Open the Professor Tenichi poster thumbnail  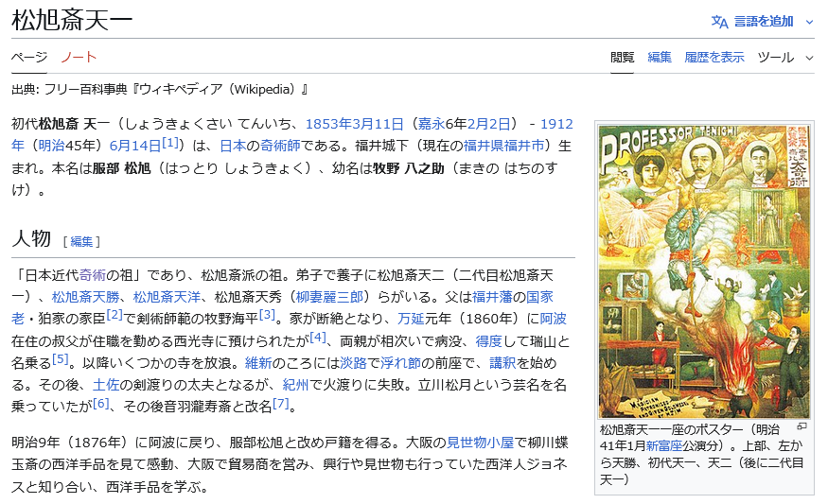point(704,271)
